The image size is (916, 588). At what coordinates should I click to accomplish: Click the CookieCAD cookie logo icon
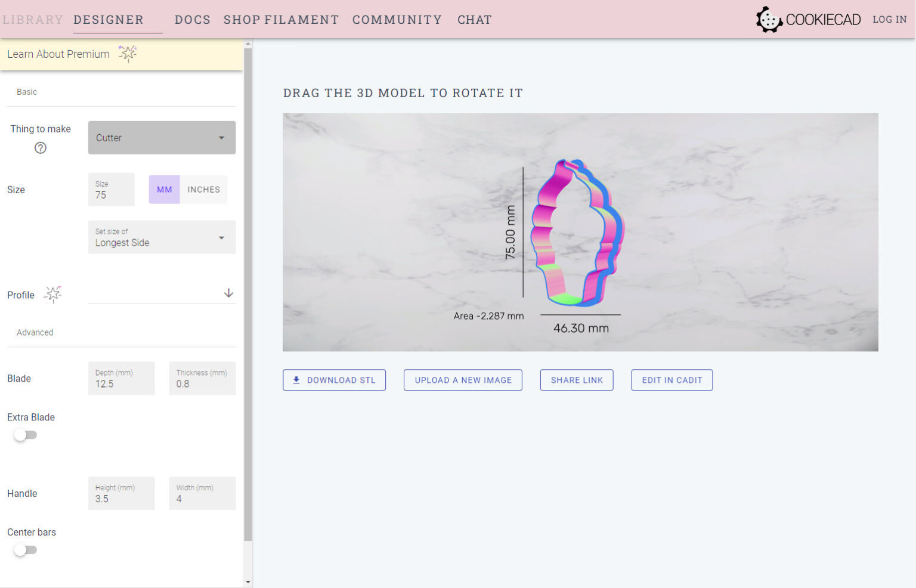click(x=769, y=20)
